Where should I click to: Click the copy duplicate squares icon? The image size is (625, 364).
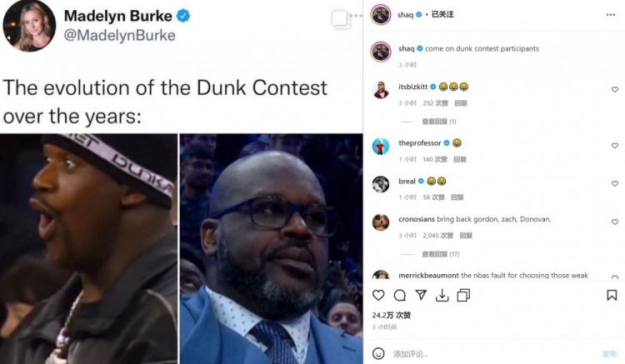pyautogui.click(x=463, y=295)
